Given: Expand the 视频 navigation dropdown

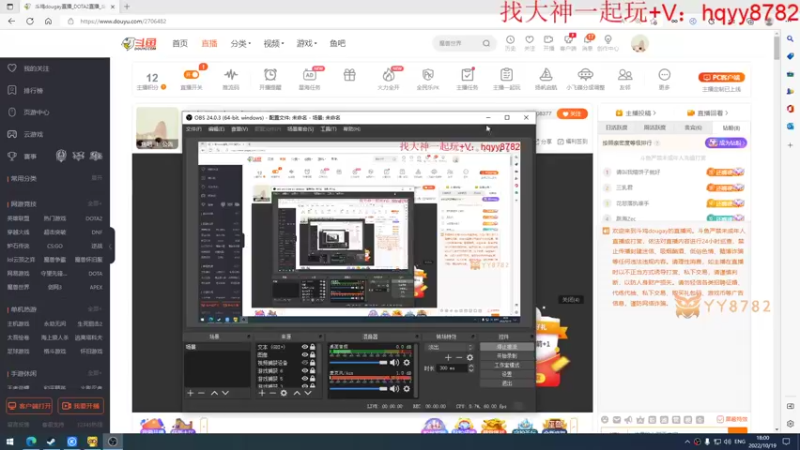Looking at the screenshot, I should (x=273, y=43).
